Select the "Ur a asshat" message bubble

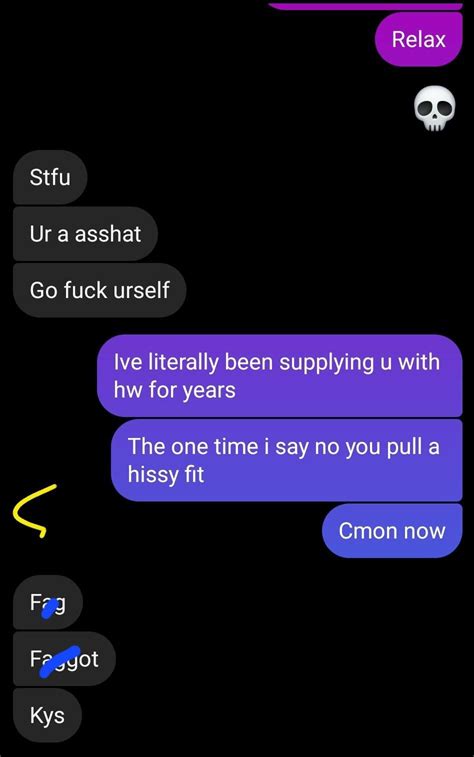pyautogui.click(x=85, y=234)
